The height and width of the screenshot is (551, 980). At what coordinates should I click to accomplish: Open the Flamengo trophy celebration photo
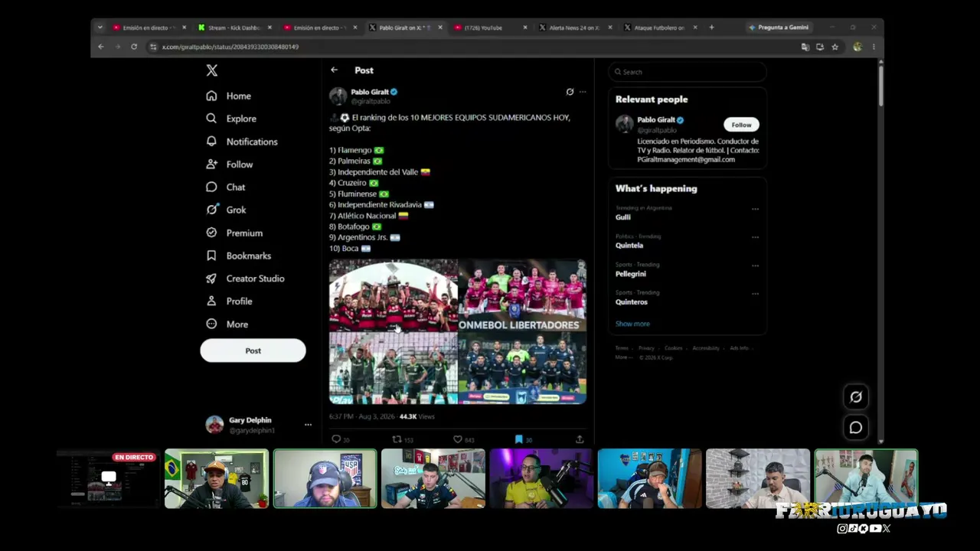pos(394,295)
